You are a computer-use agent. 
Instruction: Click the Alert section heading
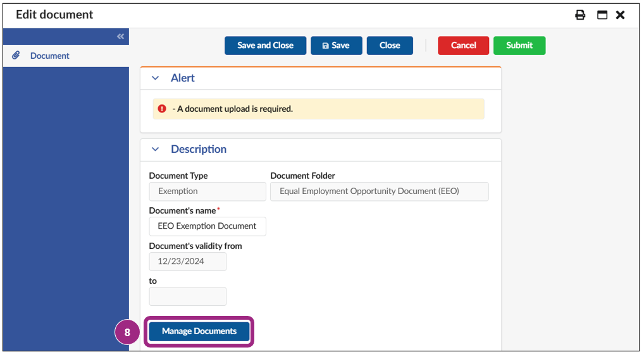click(x=183, y=78)
